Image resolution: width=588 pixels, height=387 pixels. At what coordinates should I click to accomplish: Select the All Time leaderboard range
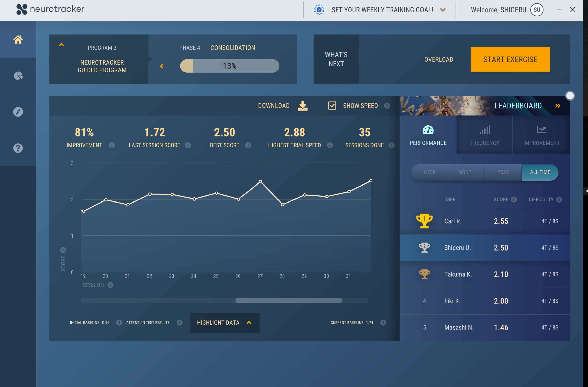(x=540, y=172)
